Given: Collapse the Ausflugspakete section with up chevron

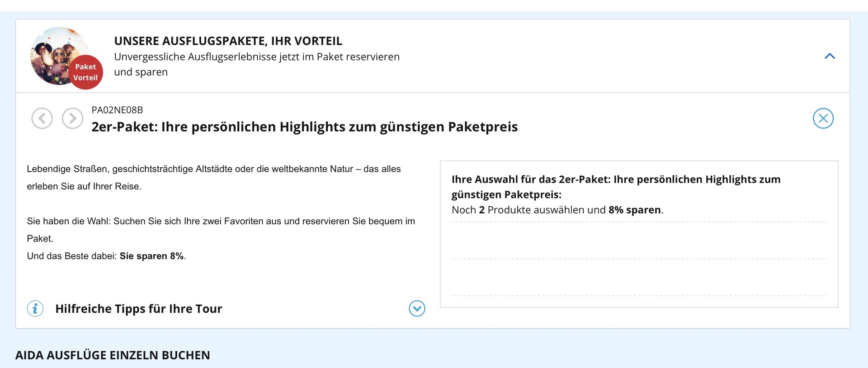Looking at the screenshot, I should pyautogui.click(x=830, y=57).
